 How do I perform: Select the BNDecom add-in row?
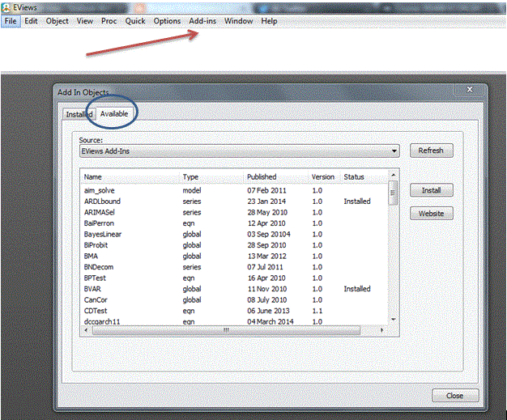coord(234,267)
